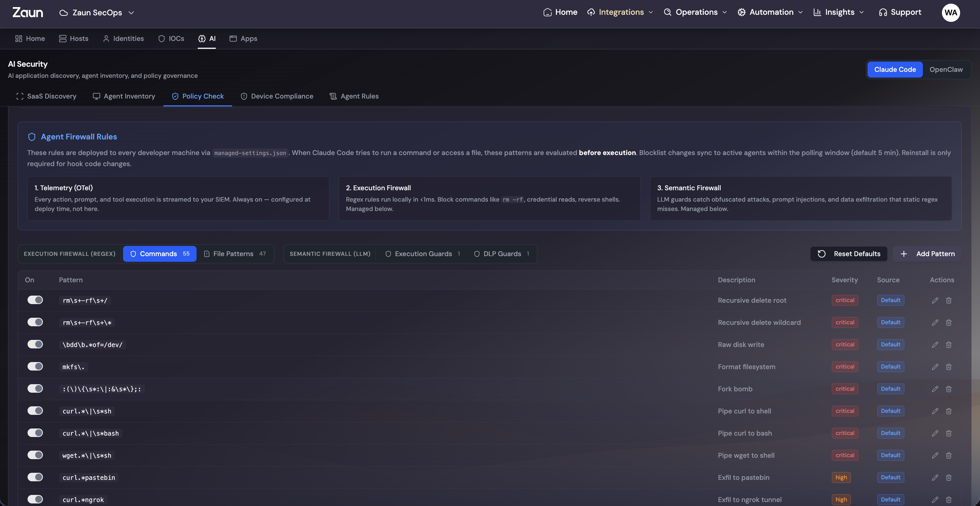
Task: Click the Zaun logo
Action: point(28,12)
